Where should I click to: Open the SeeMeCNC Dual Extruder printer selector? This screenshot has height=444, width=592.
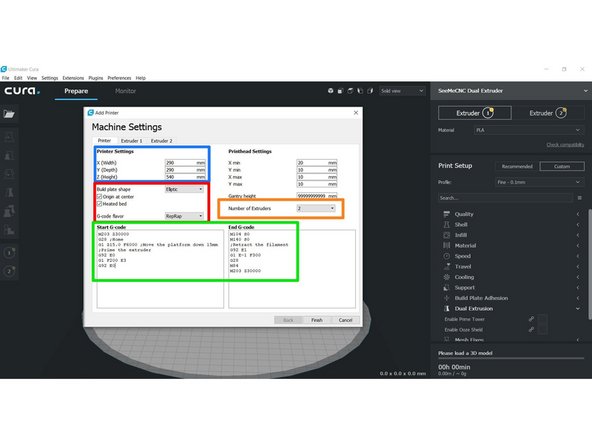[x=511, y=91]
